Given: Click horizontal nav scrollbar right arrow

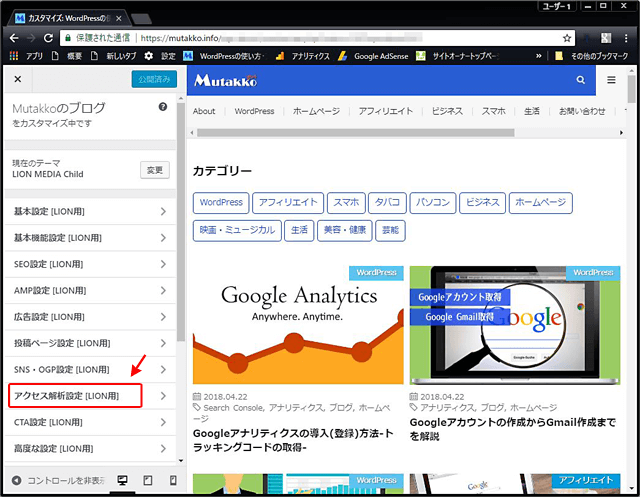Looking at the screenshot, I should coord(621,133).
